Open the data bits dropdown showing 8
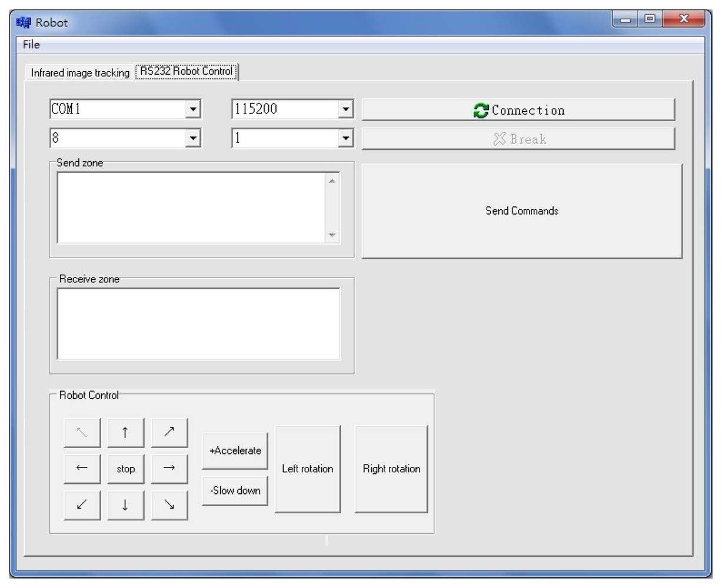 click(x=192, y=138)
